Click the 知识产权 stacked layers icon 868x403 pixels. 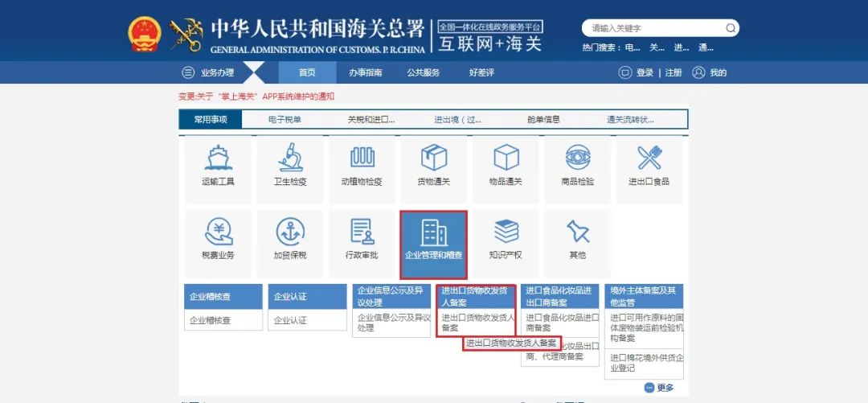click(x=506, y=232)
